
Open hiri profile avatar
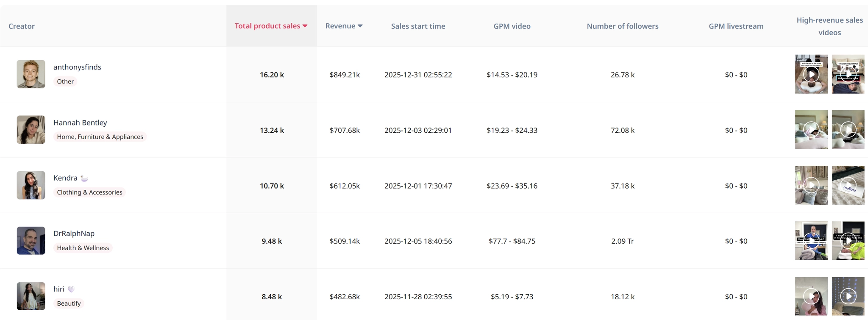31,296
